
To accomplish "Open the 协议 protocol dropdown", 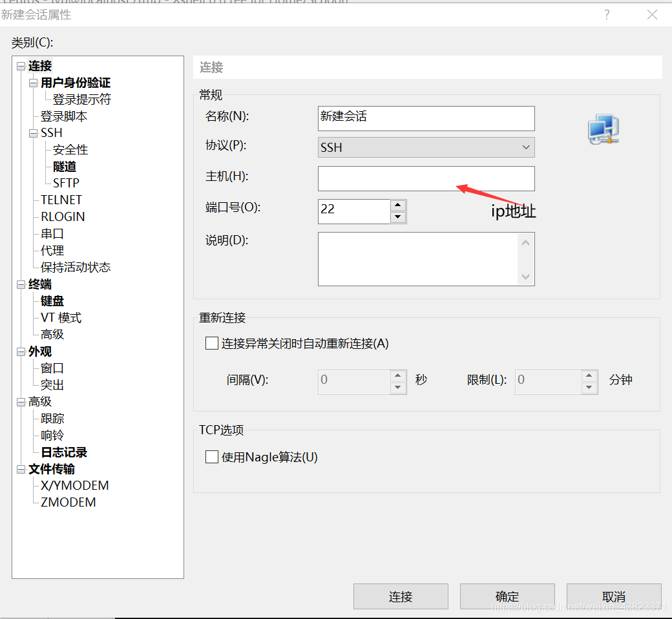I will click(525, 147).
